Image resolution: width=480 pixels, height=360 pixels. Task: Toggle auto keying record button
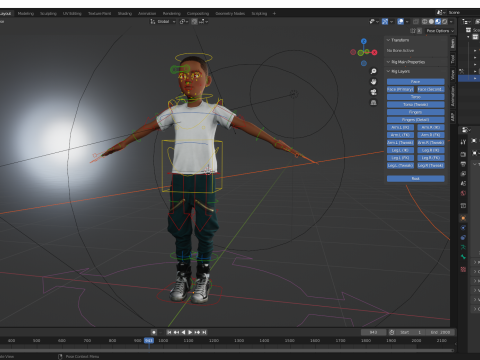coord(154,332)
